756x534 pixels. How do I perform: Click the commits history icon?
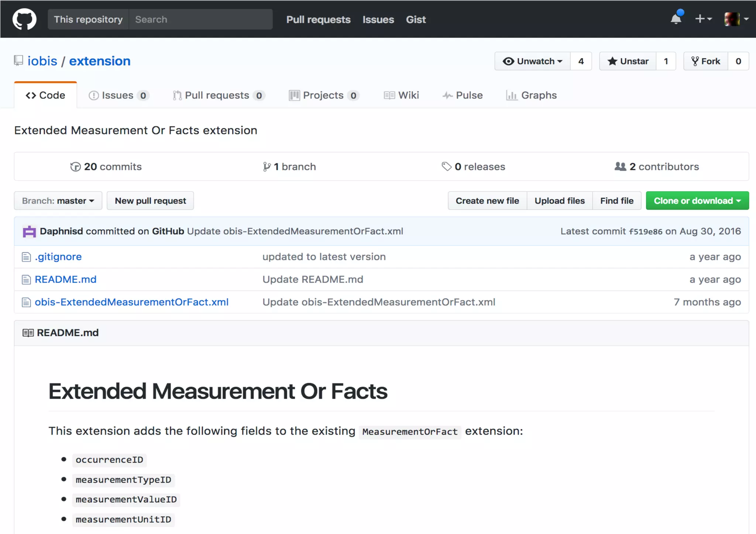(x=75, y=167)
